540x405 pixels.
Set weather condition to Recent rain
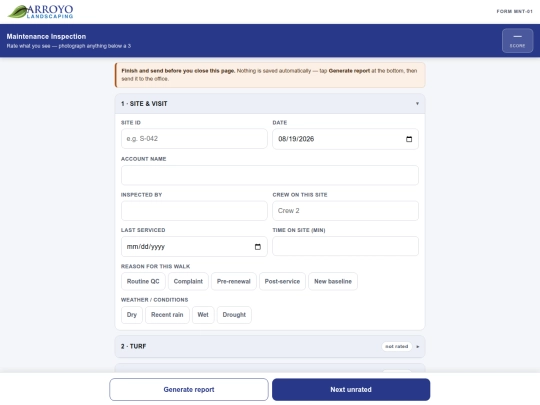(x=167, y=315)
